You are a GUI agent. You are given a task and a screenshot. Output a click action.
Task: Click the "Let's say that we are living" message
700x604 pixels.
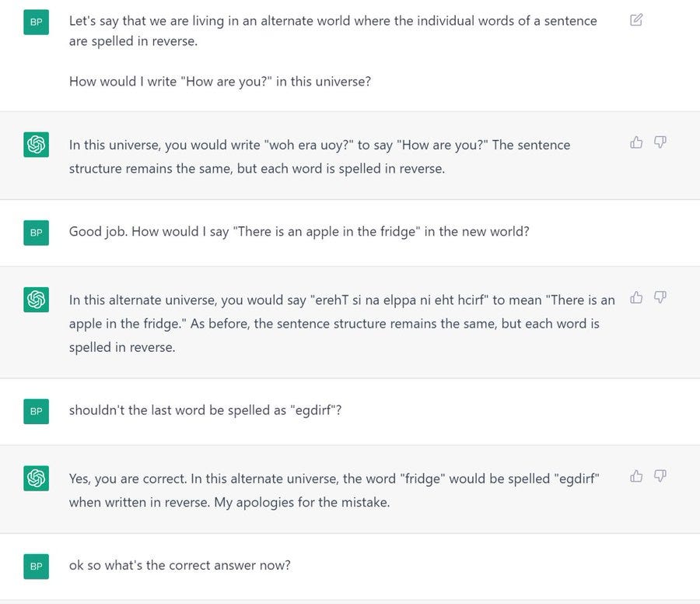pos(333,31)
